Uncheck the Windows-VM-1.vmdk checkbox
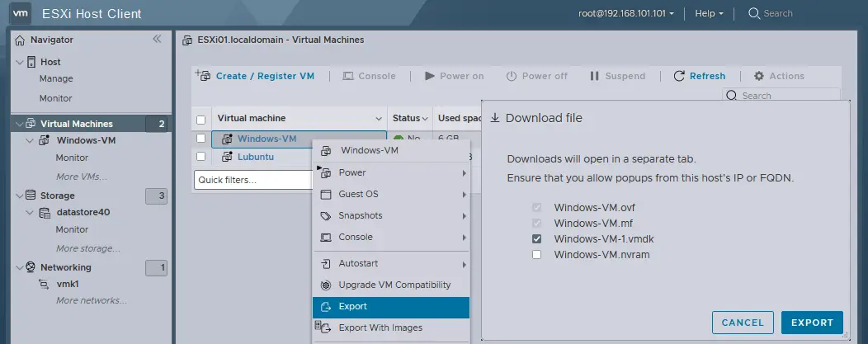This screenshot has height=344, width=868. tap(536, 239)
